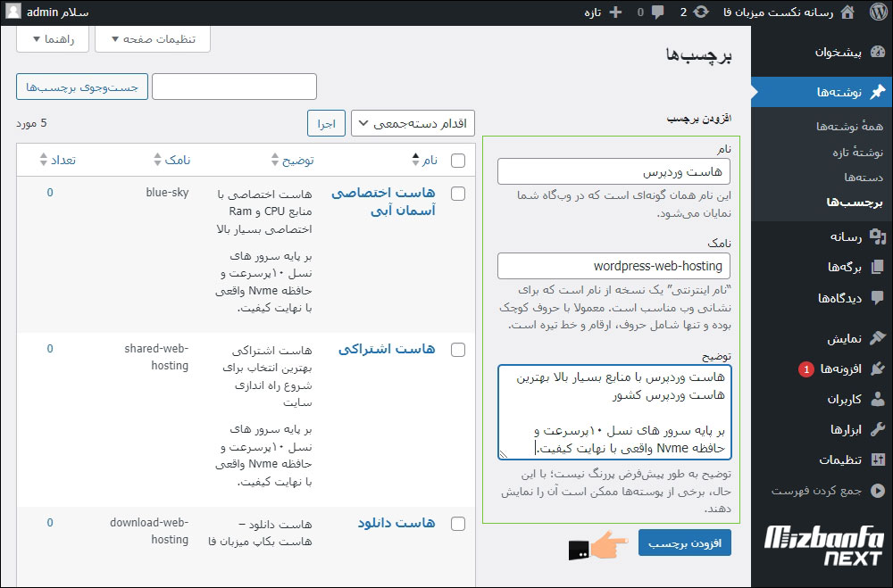Click inside the توضیح description textarea
The height and width of the screenshot is (588, 893).
click(614, 412)
